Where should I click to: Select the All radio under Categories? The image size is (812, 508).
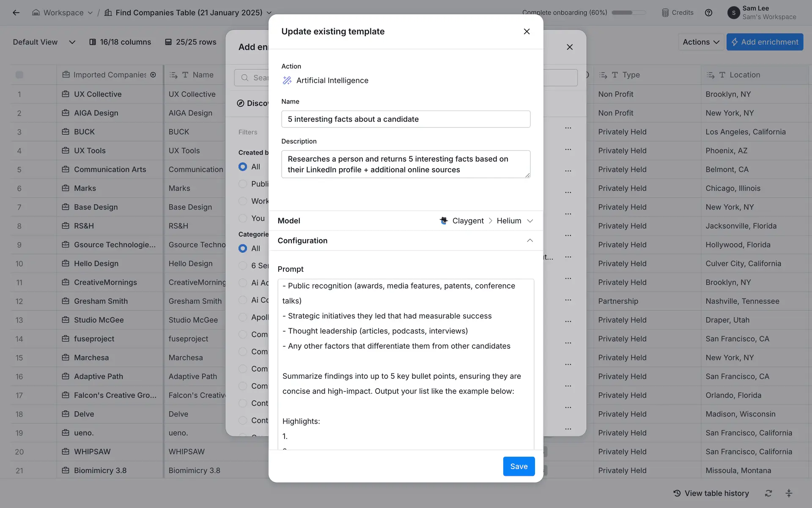pyautogui.click(x=243, y=248)
